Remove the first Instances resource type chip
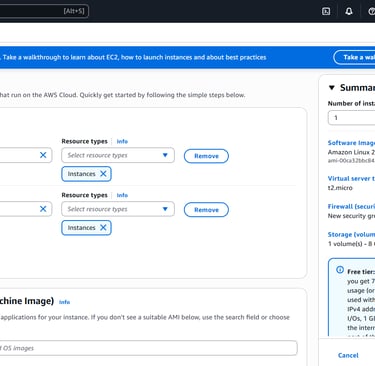 tap(103, 174)
